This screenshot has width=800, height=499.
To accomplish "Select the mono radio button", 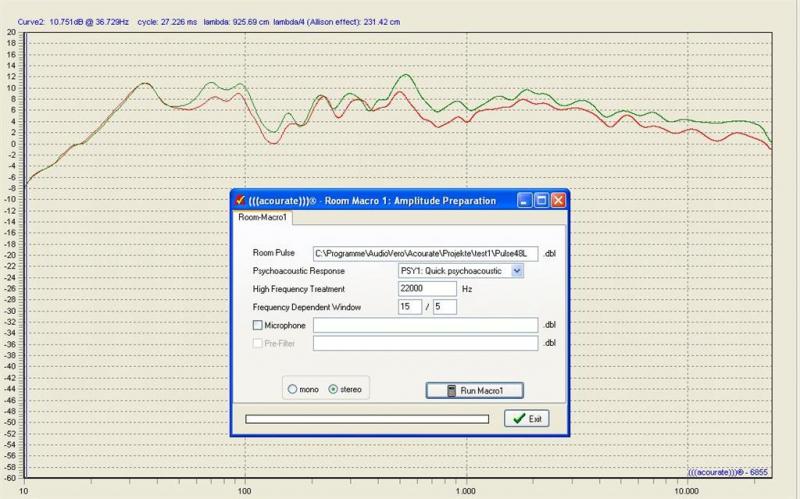I will 292,389.
